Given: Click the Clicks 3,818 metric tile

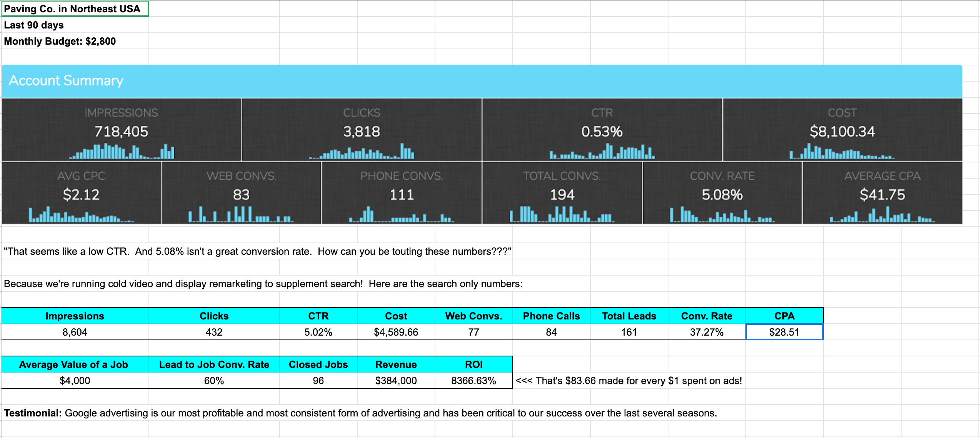Looking at the screenshot, I should click(x=362, y=129).
